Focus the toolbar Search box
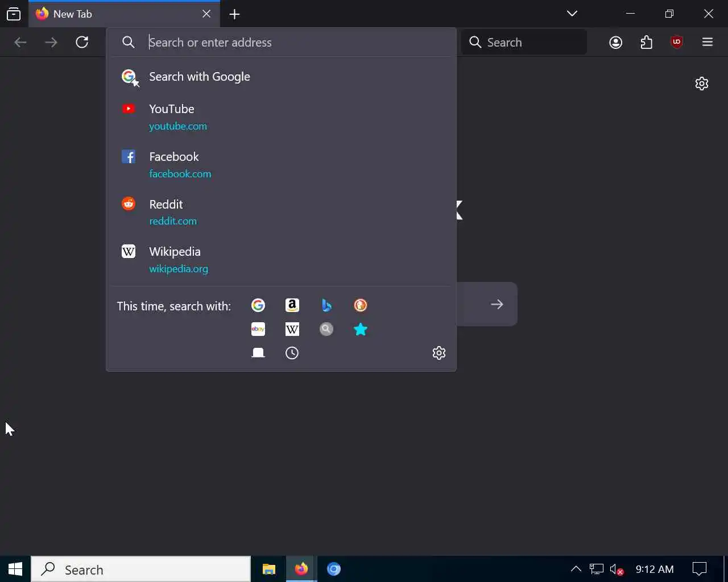The height and width of the screenshot is (582, 728). [x=524, y=42]
